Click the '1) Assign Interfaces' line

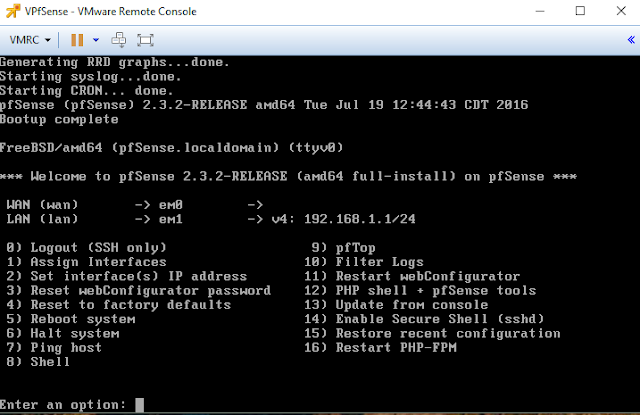[87, 262]
